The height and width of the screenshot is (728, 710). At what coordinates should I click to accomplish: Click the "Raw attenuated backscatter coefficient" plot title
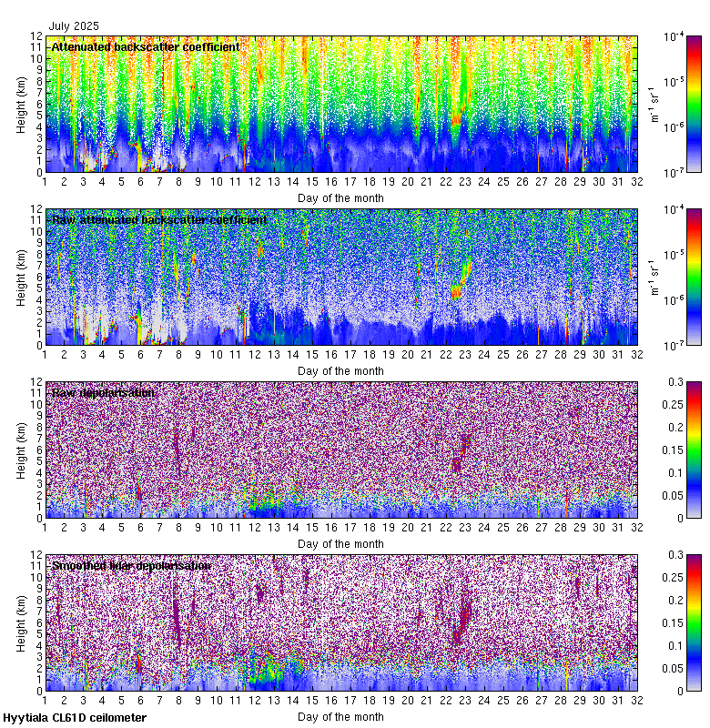(x=159, y=219)
